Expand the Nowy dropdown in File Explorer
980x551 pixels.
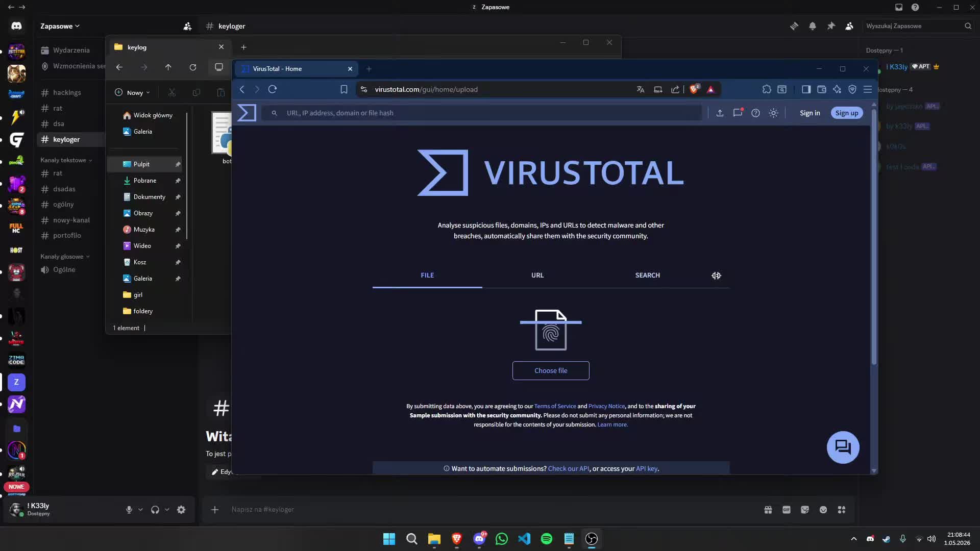click(132, 92)
